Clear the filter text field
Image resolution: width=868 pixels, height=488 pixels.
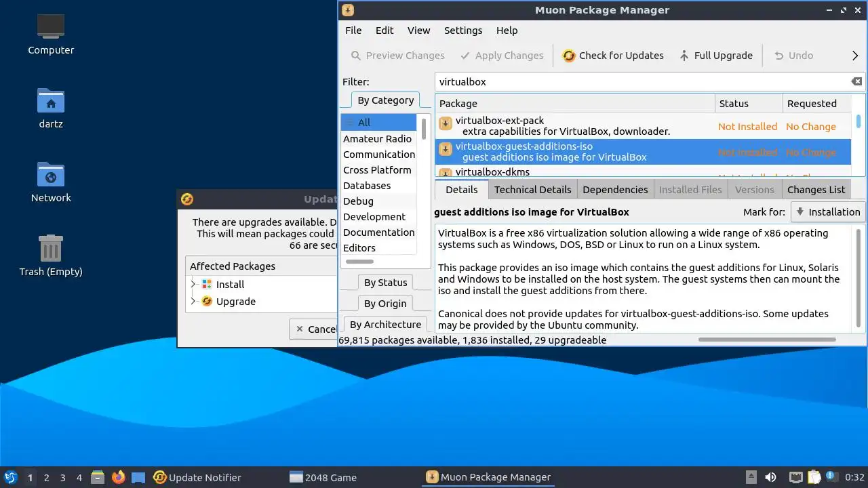tap(856, 81)
